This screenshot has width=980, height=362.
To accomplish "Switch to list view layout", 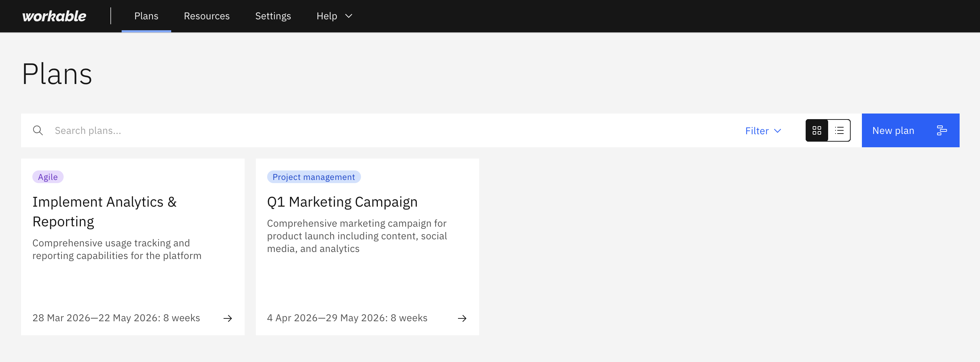I will tap(839, 130).
